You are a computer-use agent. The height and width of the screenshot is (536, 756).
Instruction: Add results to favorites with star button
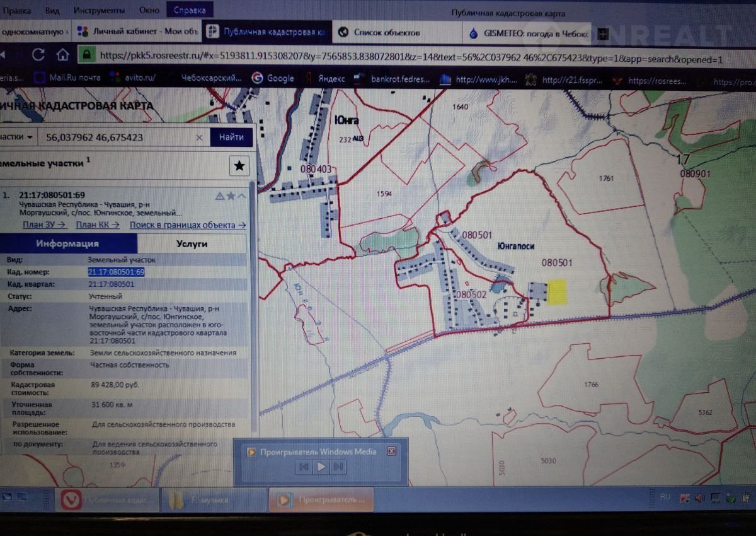tap(239, 166)
